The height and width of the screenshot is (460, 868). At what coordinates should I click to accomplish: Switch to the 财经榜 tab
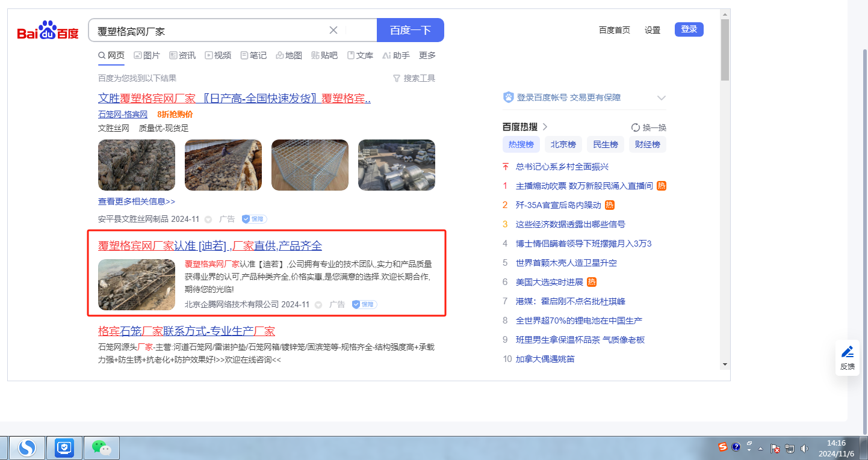648,144
